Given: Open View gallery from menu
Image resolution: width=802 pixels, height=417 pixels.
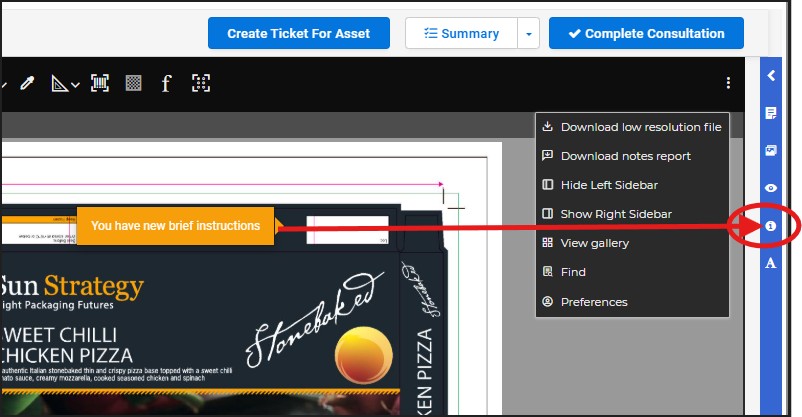Looking at the screenshot, I should coord(632,243).
